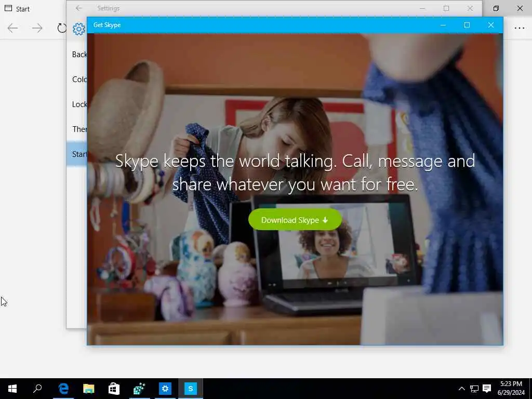The width and height of the screenshot is (532, 399).
Task: Open the Action Center notifications
Action: tap(487, 389)
